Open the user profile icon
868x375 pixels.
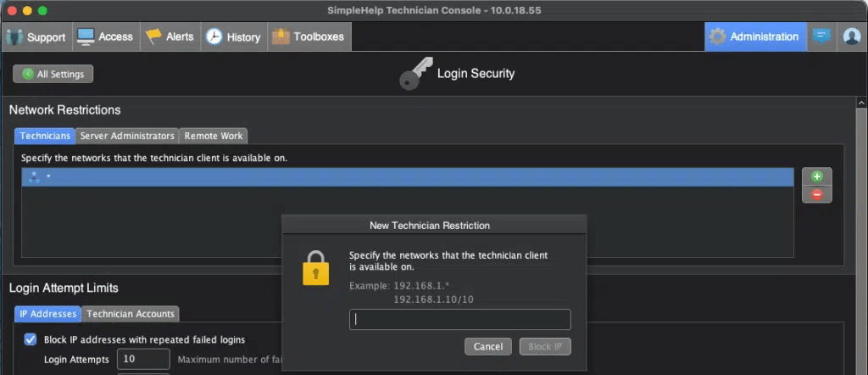851,37
